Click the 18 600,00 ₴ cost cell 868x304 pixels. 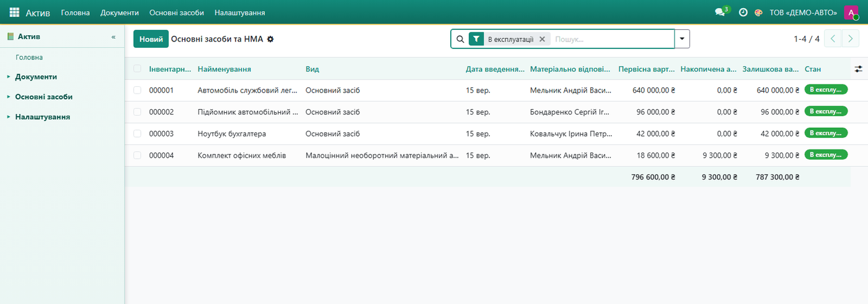click(x=656, y=155)
